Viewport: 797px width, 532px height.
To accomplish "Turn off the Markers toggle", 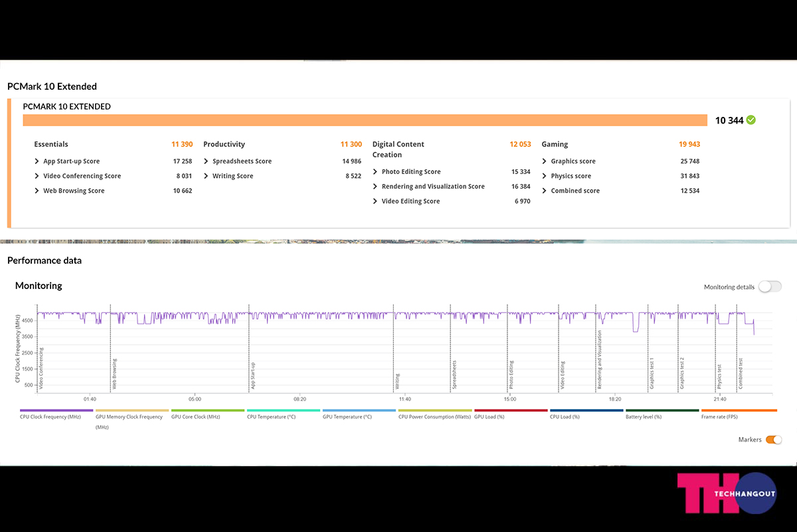I will 774,440.
